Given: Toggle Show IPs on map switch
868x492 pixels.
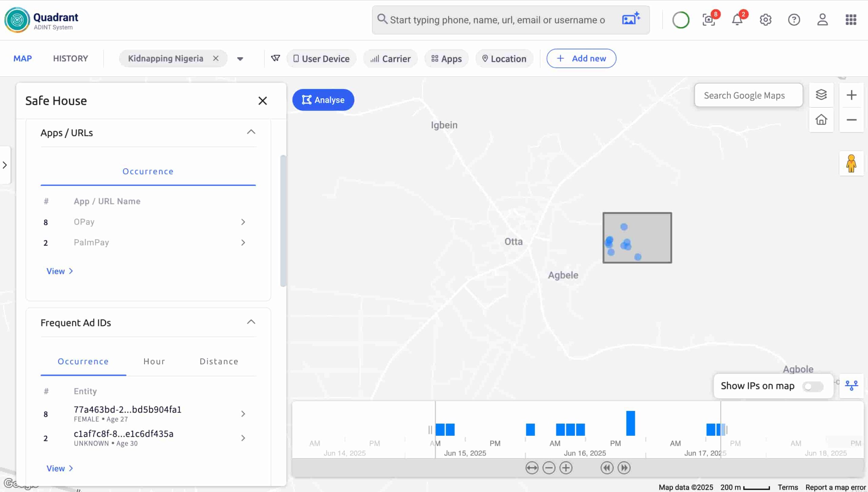Looking at the screenshot, I should 813,387.
